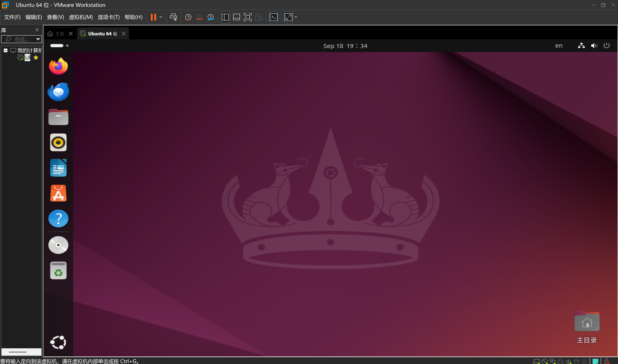The height and width of the screenshot is (364, 618).
Task: Pause the running virtual machine
Action: pos(153,17)
